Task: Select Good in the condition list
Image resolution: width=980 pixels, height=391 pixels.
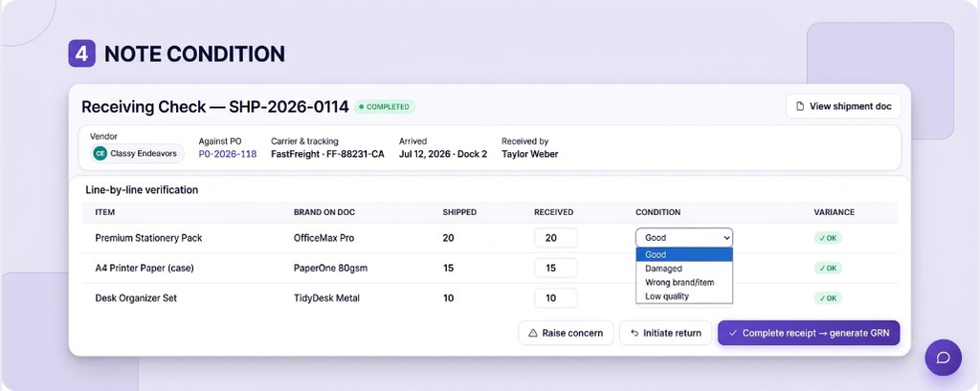Action: coord(684,254)
